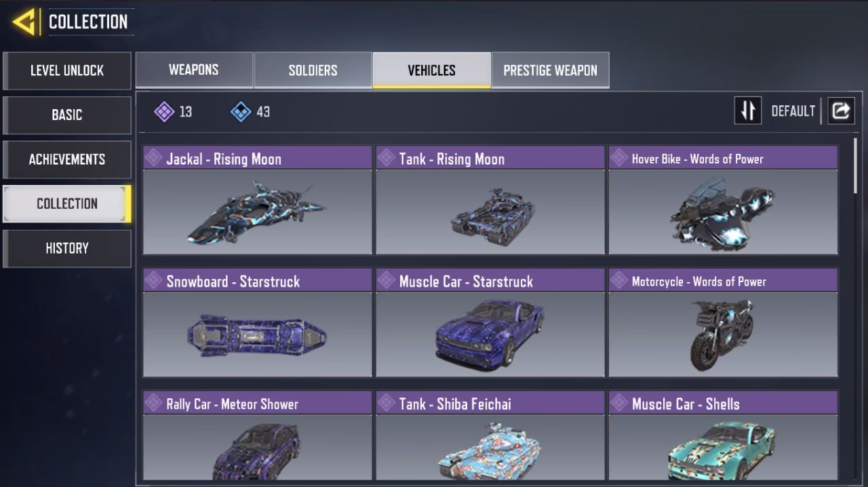868x487 pixels.
Task: Select the Snowboard - Starstruck item
Action: coord(258,322)
